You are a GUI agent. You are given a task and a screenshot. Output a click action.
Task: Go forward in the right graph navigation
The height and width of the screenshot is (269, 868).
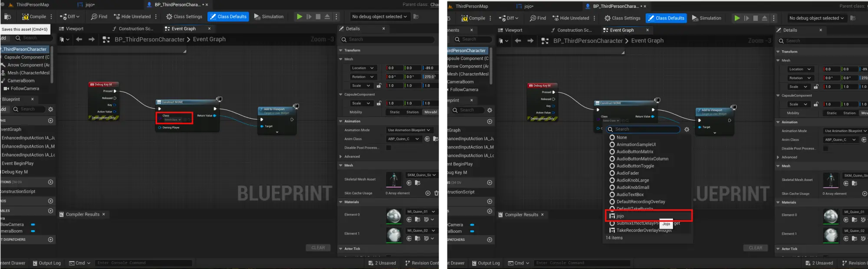pos(530,41)
